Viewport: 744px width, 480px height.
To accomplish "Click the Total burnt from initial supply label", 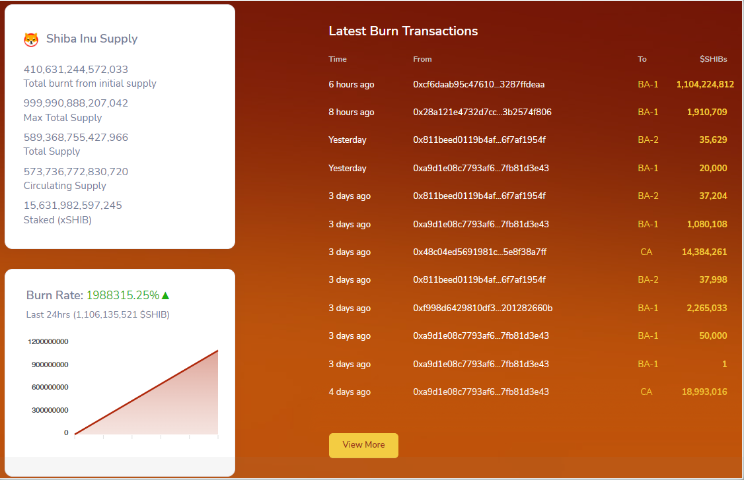I will [90, 83].
